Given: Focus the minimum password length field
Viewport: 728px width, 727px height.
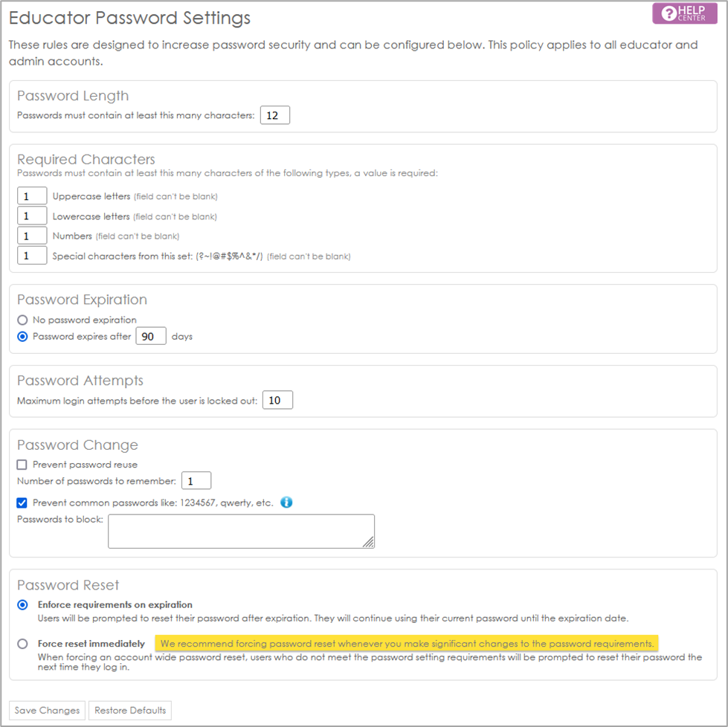Looking at the screenshot, I should point(274,115).
